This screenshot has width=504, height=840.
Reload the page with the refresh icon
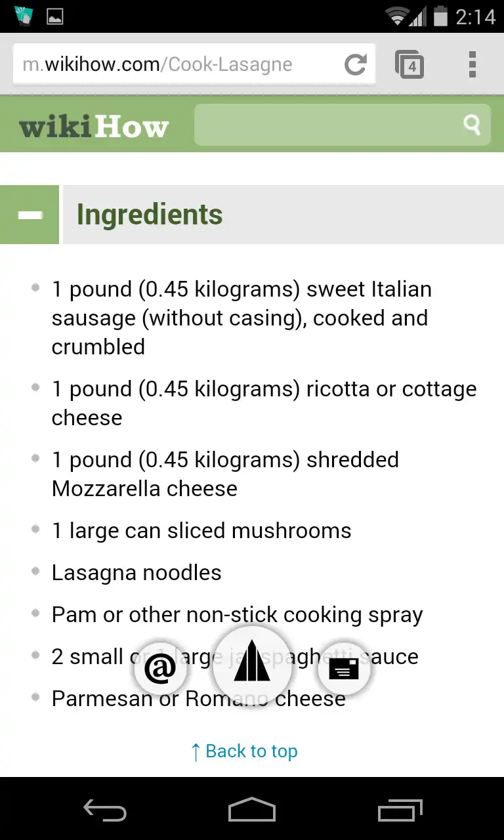[356, 64]
